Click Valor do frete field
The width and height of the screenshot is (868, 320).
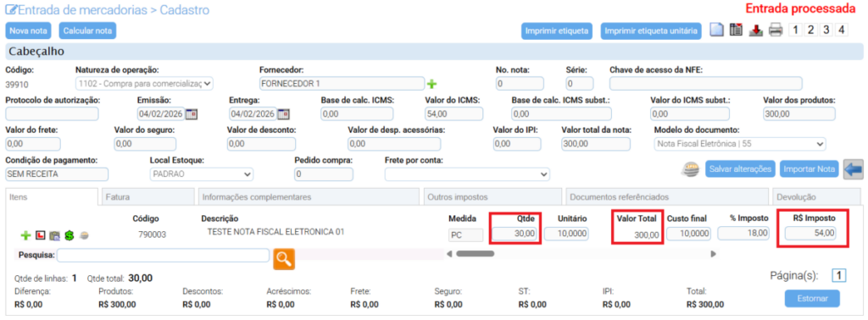(33, 144)
